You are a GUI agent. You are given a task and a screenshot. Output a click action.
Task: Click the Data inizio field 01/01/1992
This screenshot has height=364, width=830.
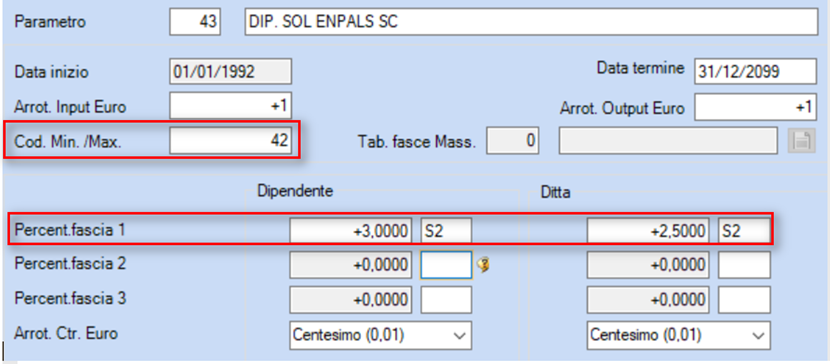pyautogui.click(x=230, y=71)
